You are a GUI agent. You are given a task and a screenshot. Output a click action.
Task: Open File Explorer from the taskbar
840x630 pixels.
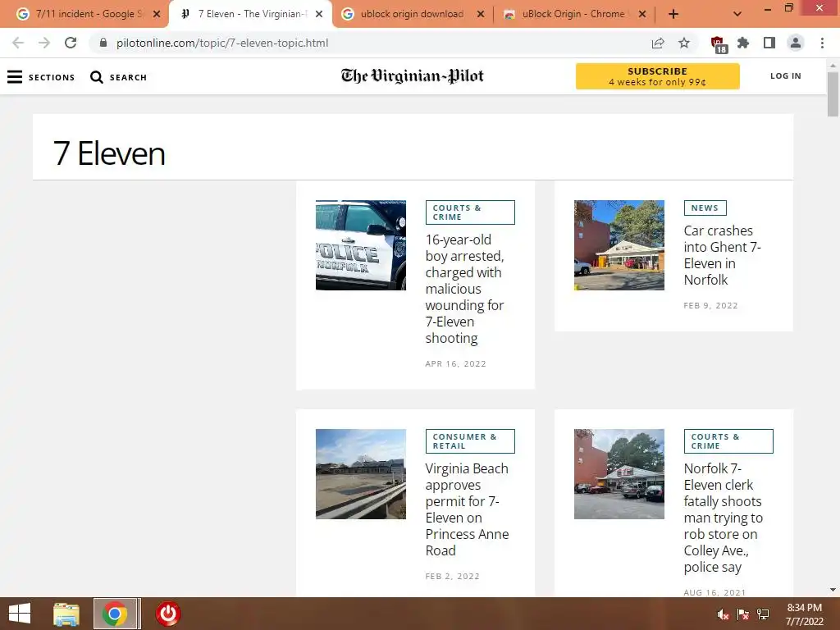coord(66,614)
